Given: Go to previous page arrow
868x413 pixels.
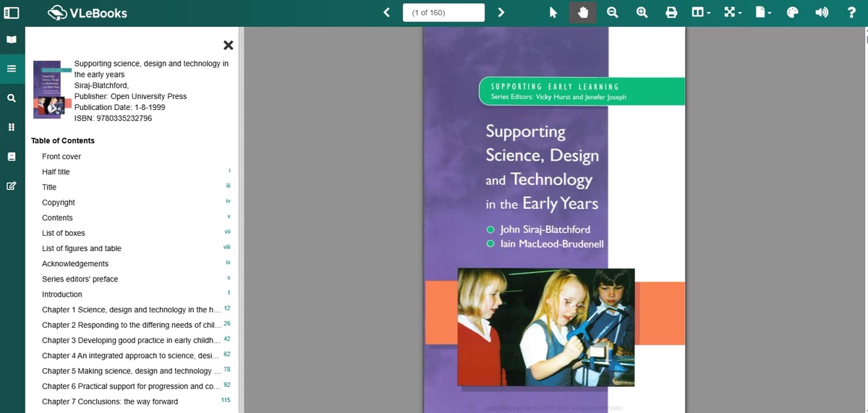Looking at the screenshot, I should 386,12.
